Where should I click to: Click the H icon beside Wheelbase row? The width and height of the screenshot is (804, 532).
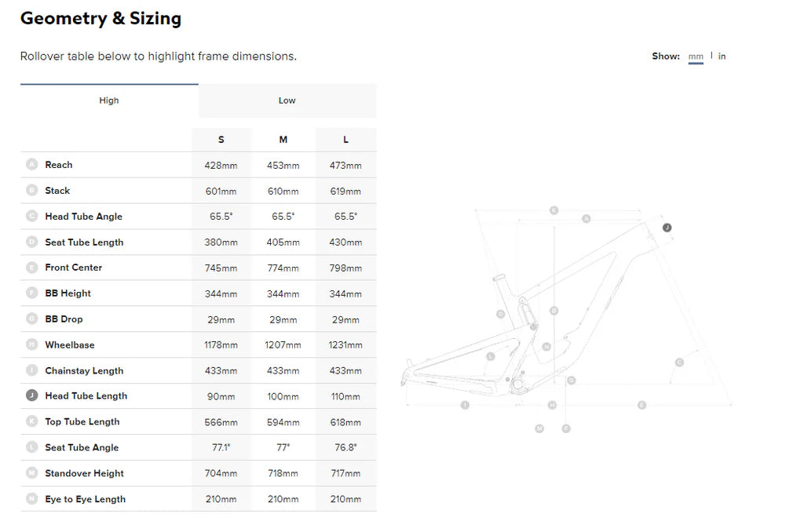(x=32, y=344)
